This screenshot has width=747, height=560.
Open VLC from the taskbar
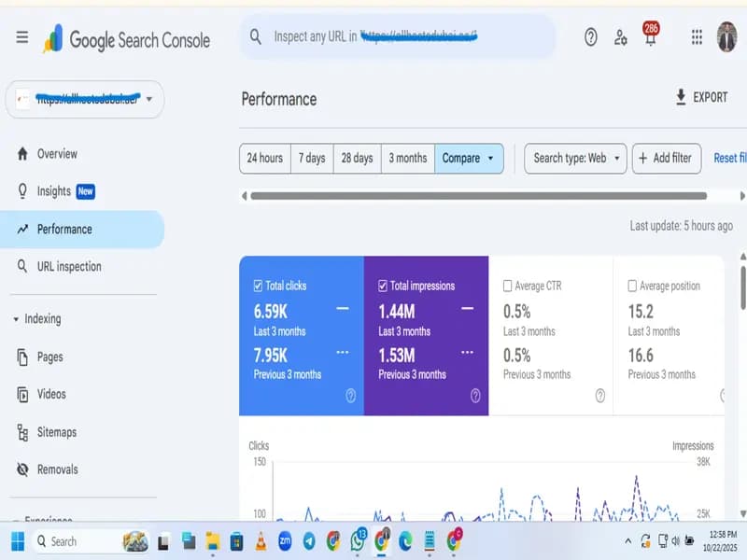261,541
